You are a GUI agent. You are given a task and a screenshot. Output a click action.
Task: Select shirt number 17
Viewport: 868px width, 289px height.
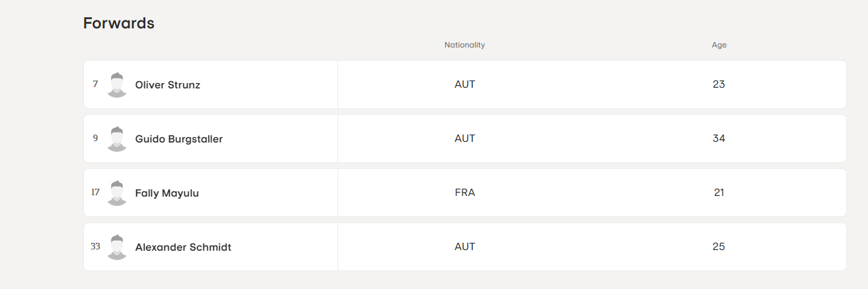pyautogui.click(x=95, y=192)
